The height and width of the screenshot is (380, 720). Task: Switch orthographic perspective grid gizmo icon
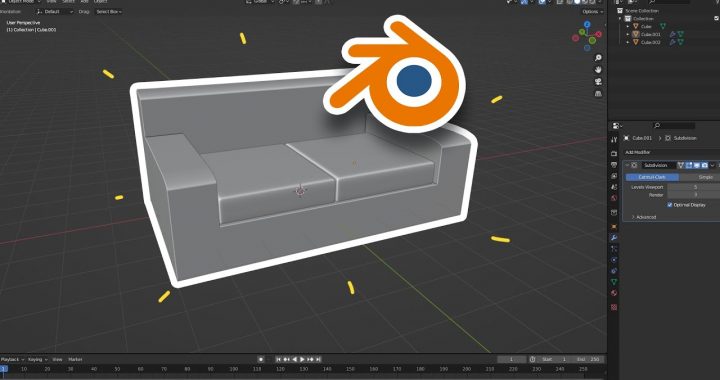coord(598,94)
